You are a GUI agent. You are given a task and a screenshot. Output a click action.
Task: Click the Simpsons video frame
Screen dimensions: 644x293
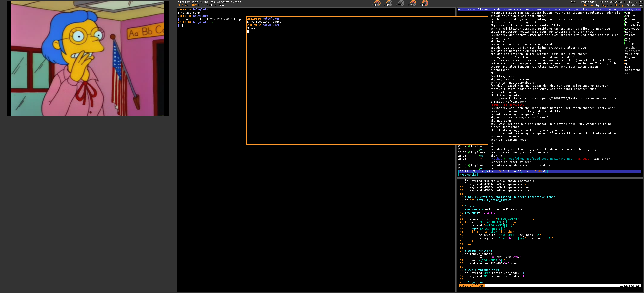click(88, 58)
